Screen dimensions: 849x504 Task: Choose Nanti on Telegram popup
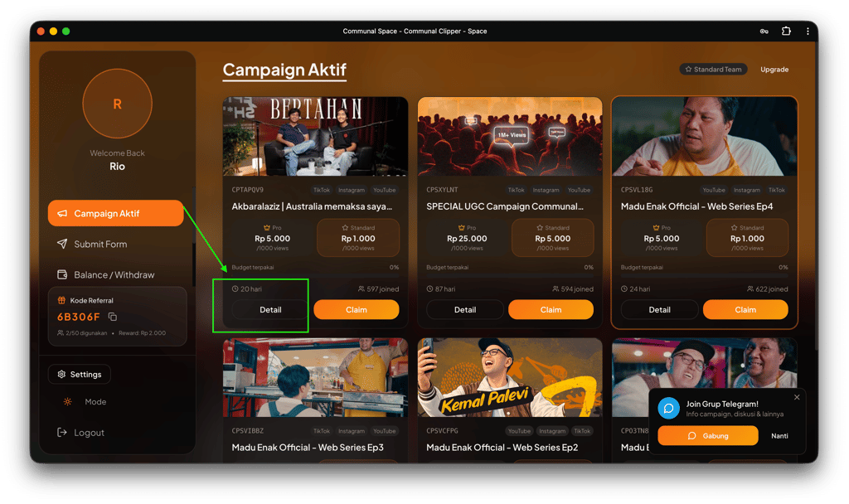pyautogui.click(x=779, y=436)
